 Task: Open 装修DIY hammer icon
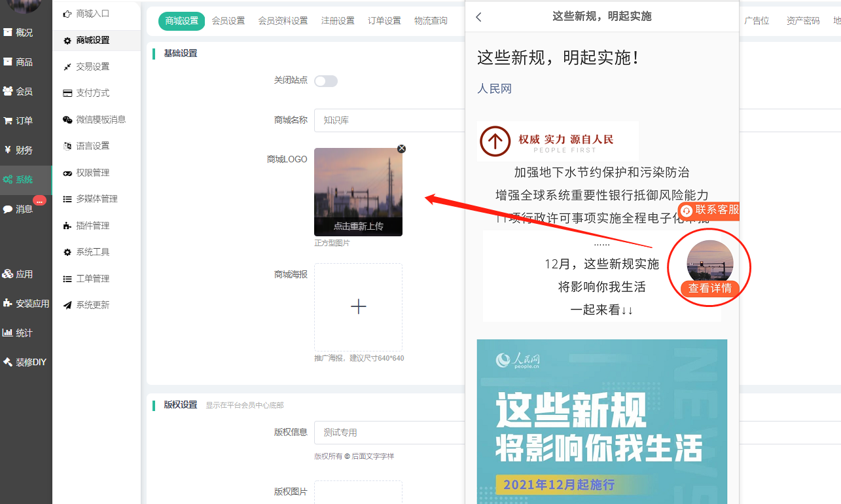coord(8,362)
